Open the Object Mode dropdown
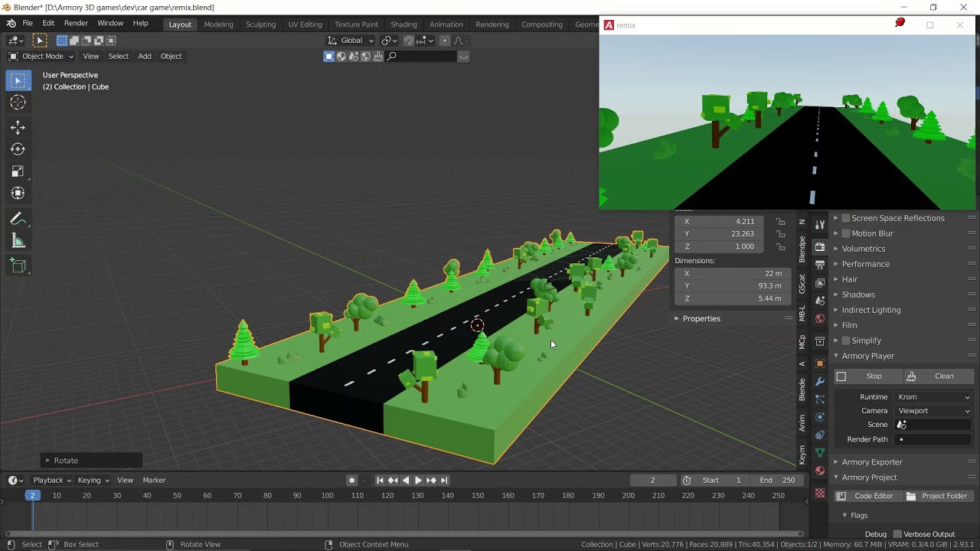The width and height of the screenshot is (980, 551). [41, 56]
